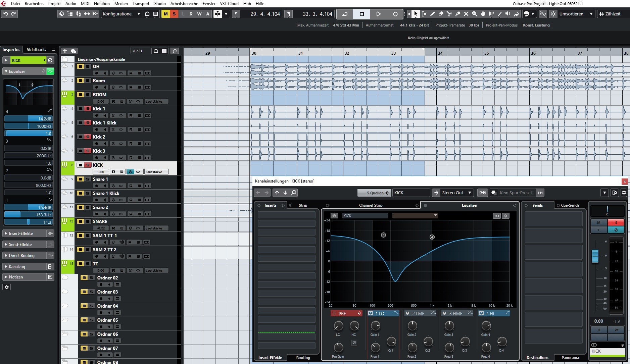This screenshot has height=364, width=630.
Task: Select the Line tool
Action: click(x=500, y=14)
